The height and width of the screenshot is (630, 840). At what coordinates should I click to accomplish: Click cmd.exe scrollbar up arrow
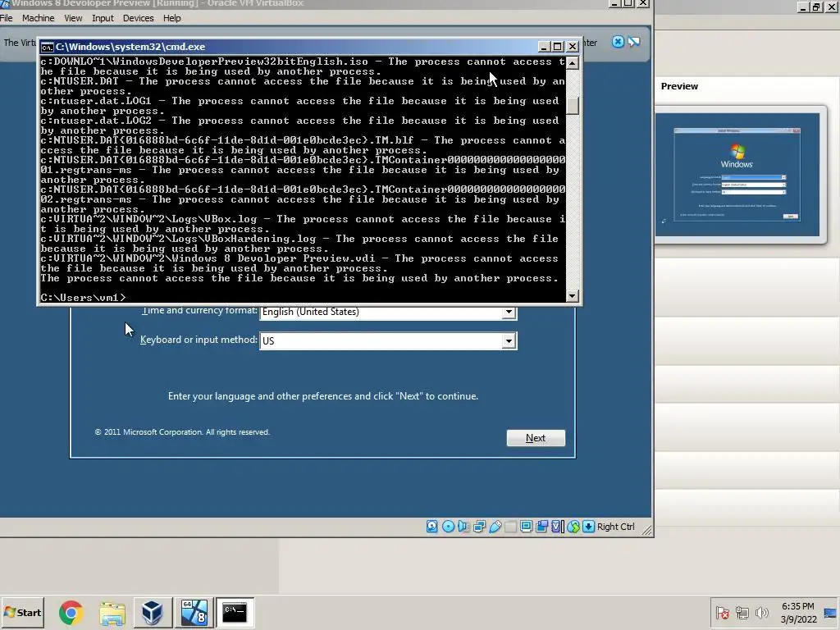click(572, 63)
